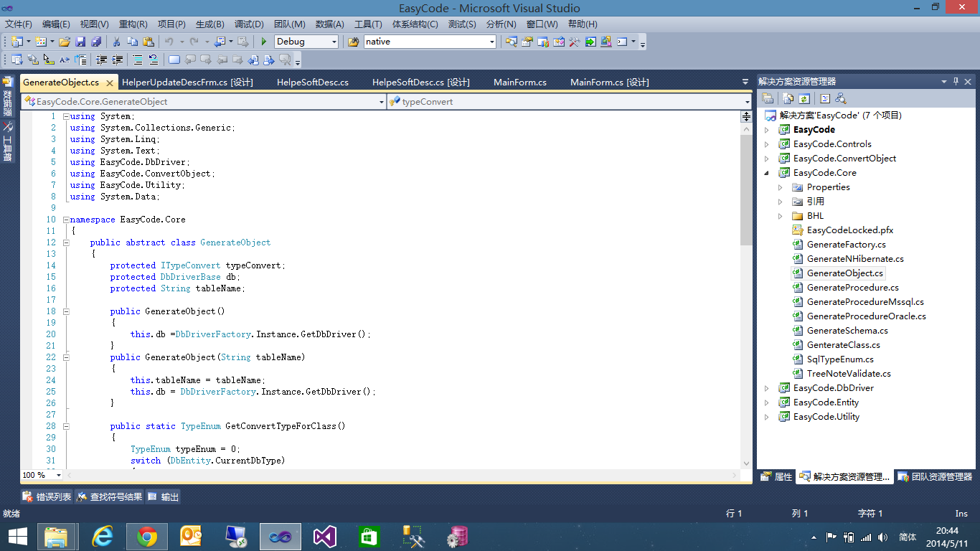Open the 工具(T) menu
Viewport: 980px width, 551px height.
[368, 24]
